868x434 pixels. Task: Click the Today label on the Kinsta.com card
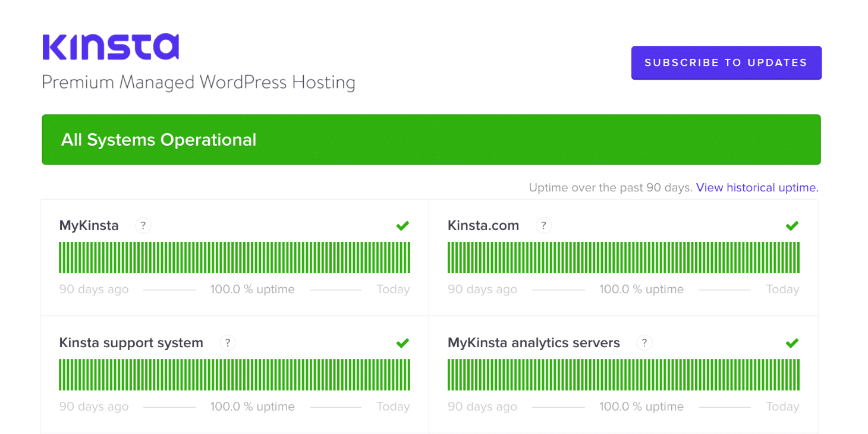[x=782, y=290]
